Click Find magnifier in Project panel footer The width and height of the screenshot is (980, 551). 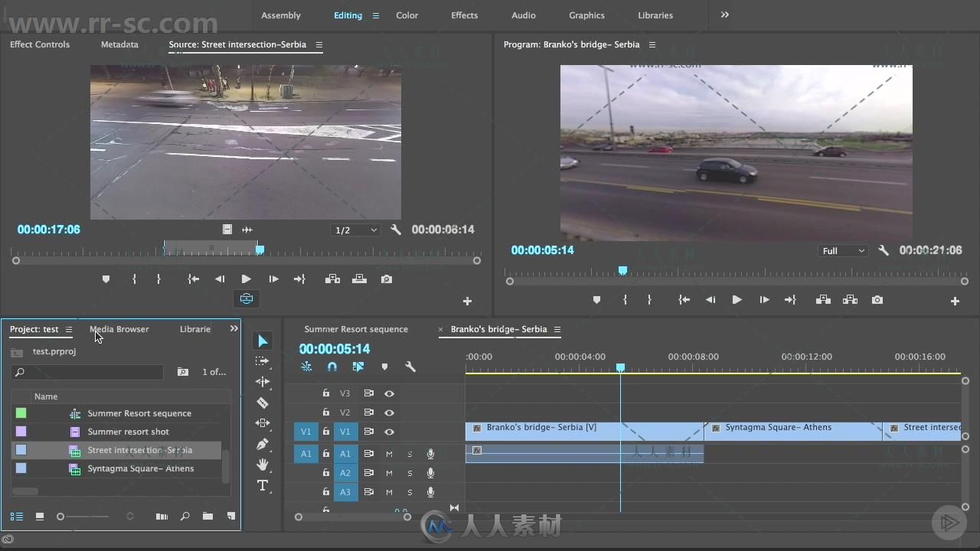click(185, 517)
